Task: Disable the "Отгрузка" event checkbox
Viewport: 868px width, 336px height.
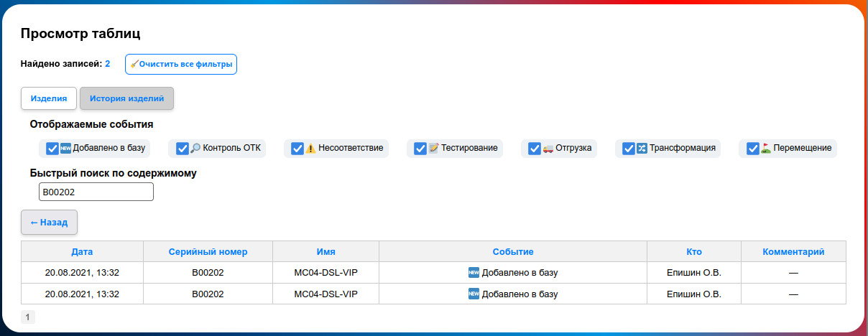Action: click(x=534, y=149)
